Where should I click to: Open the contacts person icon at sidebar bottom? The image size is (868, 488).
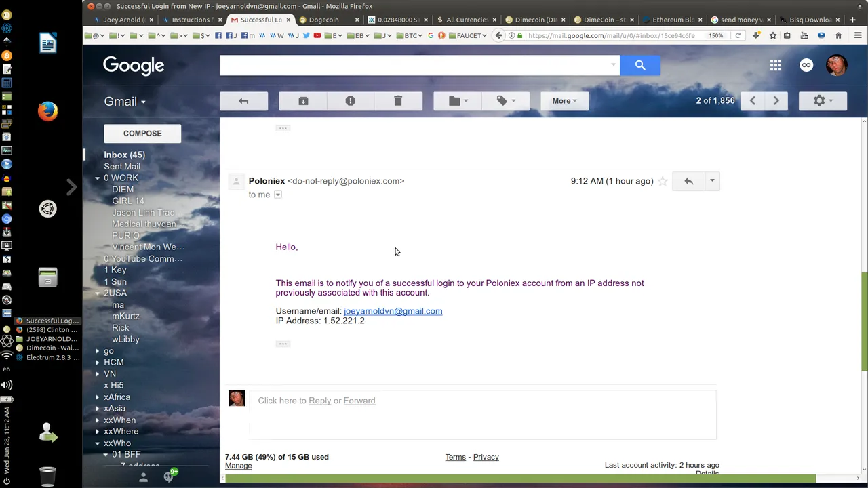tap(143, 477)
